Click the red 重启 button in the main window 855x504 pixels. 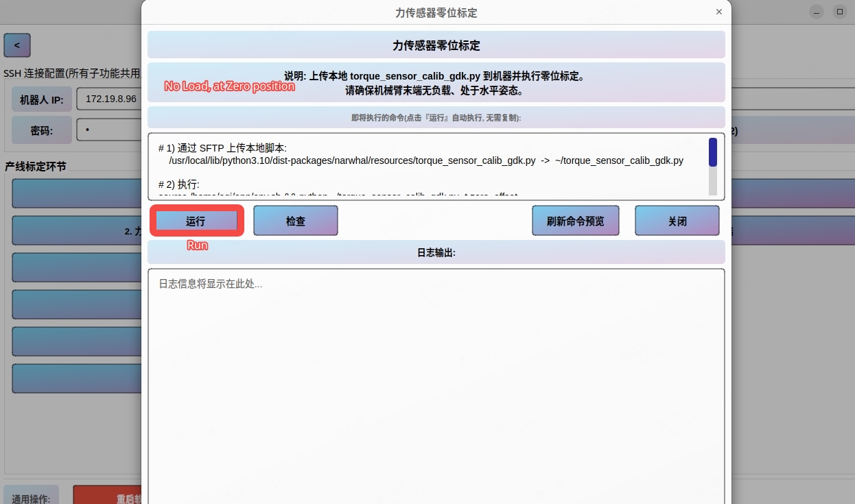coord(107,495)
